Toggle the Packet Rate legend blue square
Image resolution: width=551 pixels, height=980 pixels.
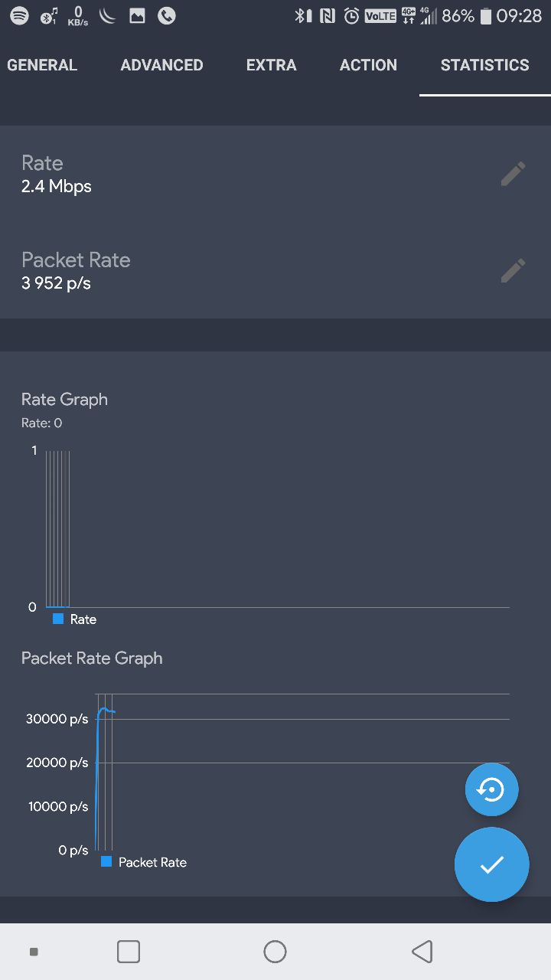pos(106,861)
